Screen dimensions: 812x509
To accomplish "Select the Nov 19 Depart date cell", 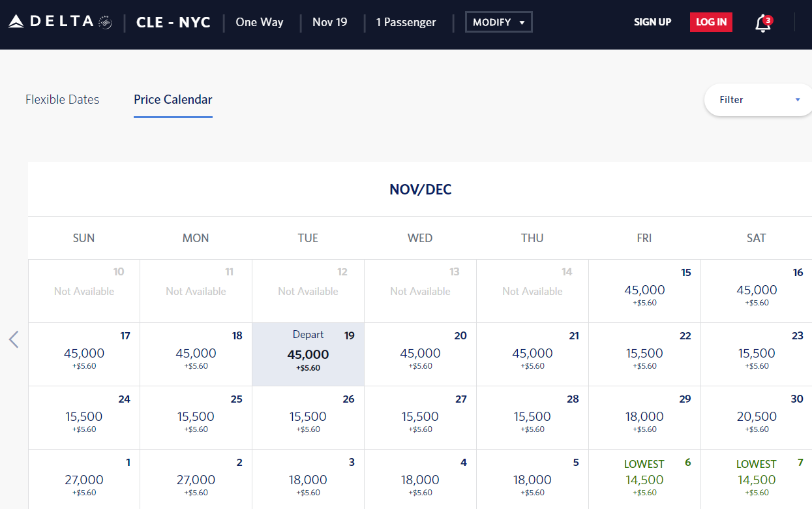I will pyautogui.click(x=308, y=354).
